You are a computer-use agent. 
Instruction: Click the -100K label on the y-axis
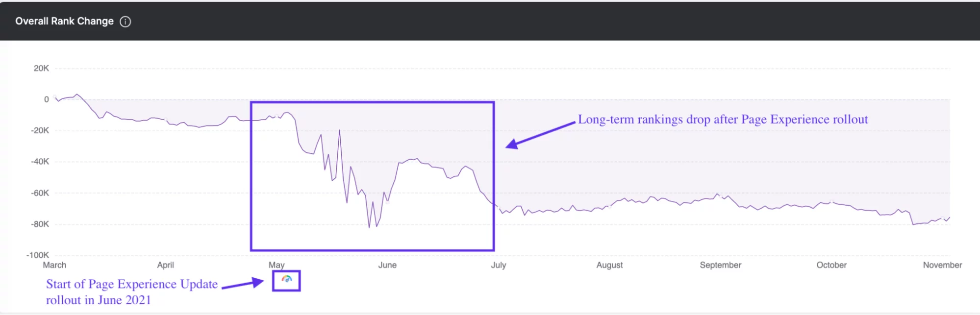38,255
